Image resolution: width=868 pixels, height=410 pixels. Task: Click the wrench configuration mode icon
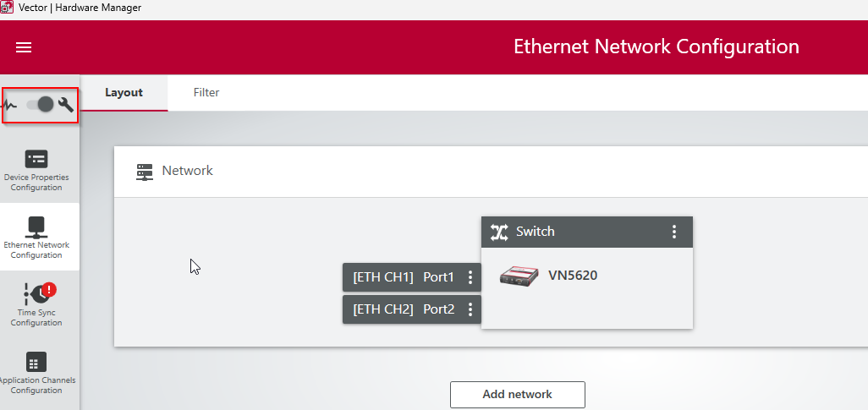(x=66, y=105)
